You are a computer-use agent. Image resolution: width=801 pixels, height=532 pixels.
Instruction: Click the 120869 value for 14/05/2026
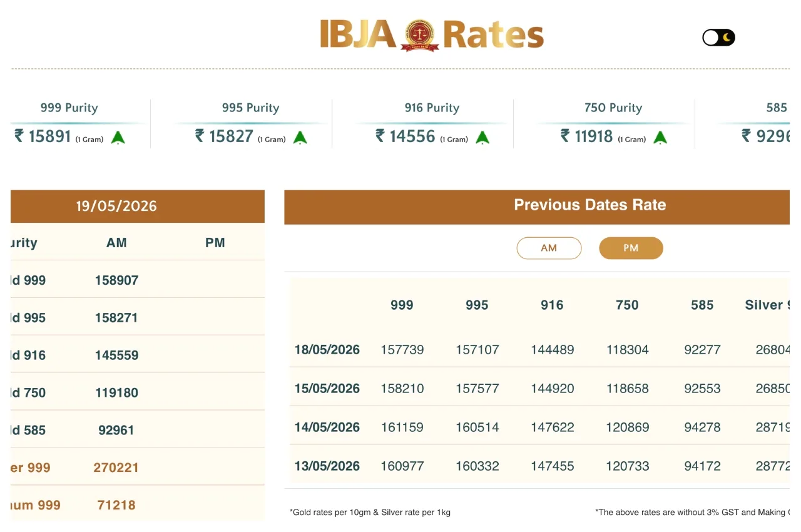[628, 427]
